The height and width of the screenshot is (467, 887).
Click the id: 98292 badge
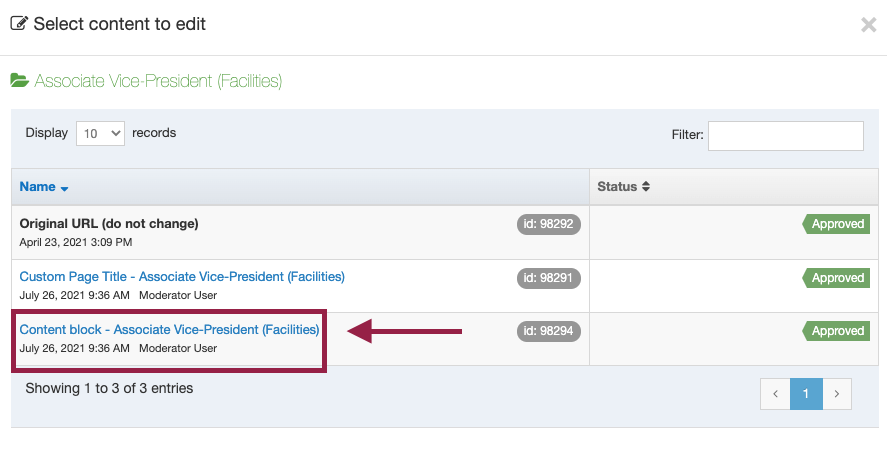(x=548, y=224)
